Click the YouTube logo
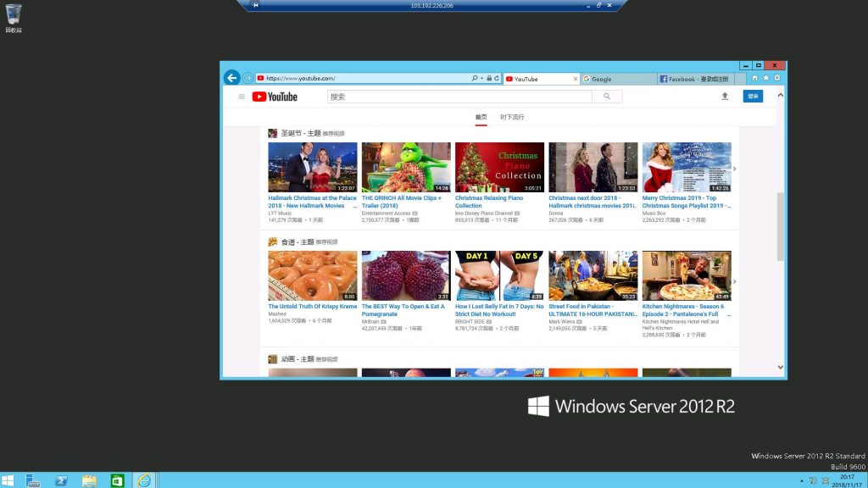868x488 pixels. [x=275, y=97]
